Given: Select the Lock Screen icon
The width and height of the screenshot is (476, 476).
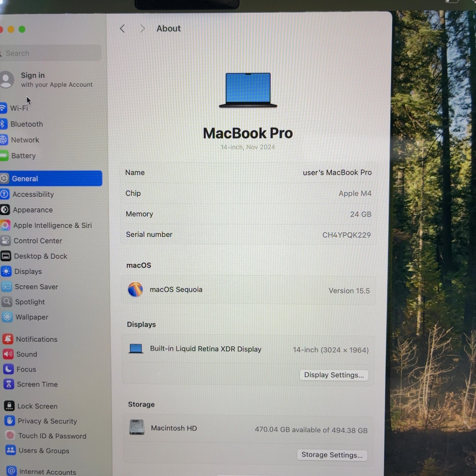Looking at the screenshot, I should (9, 406).
